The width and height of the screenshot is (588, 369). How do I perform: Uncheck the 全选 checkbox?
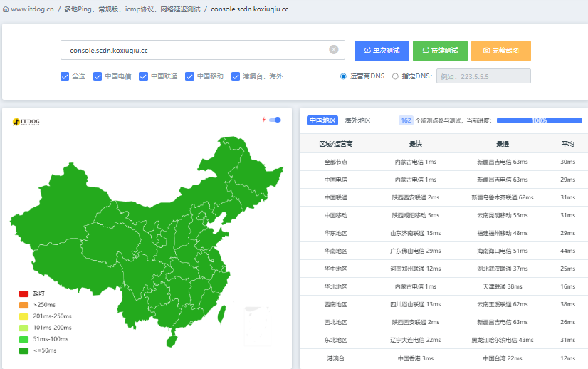[65, 76]
